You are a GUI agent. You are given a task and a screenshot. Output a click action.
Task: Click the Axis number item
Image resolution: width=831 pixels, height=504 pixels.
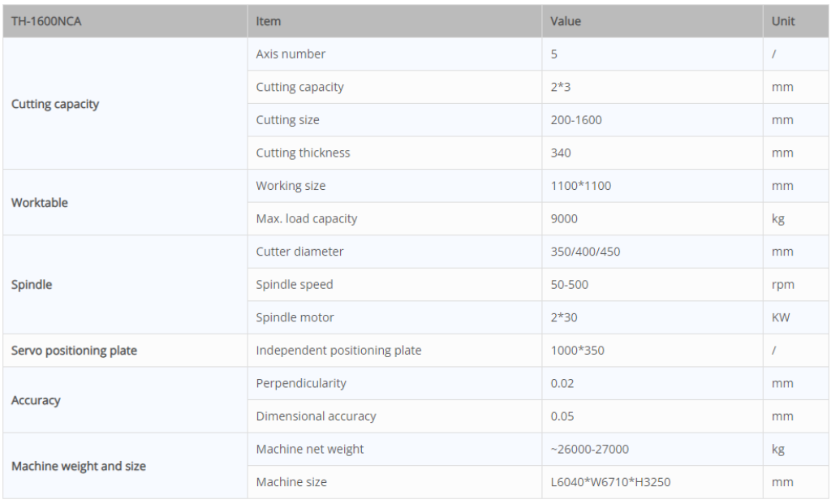tap(291, 54)
